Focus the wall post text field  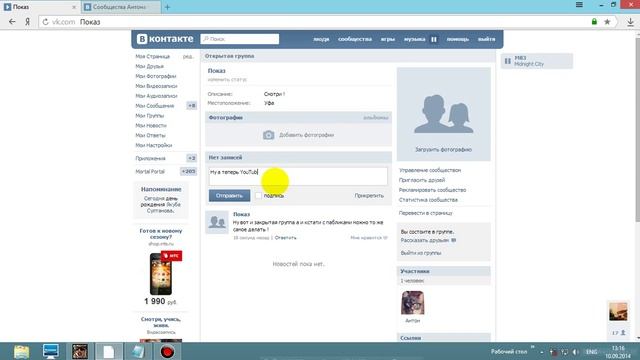(x=298, y=176)
